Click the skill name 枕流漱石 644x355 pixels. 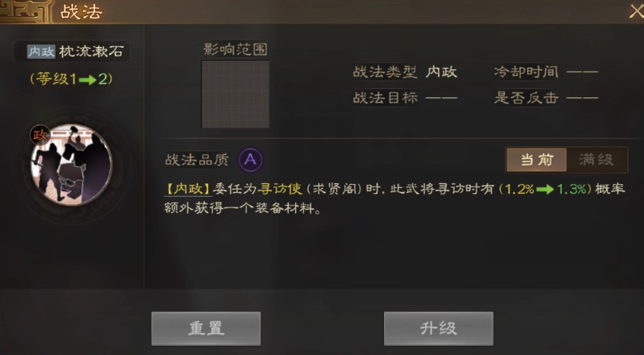tap(91, 51)
